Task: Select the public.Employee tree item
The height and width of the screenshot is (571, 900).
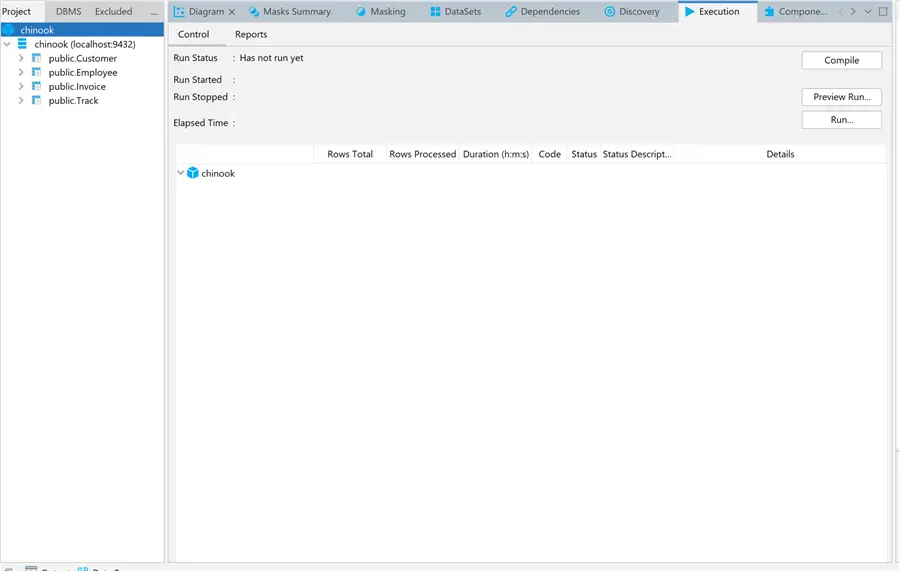Action: coord(83,72)
